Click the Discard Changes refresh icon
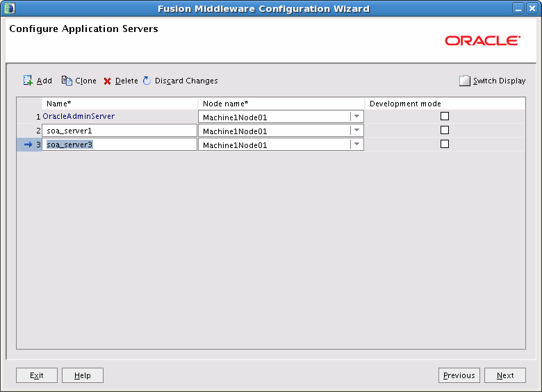542x392 pixels. [x=147, y=81]
